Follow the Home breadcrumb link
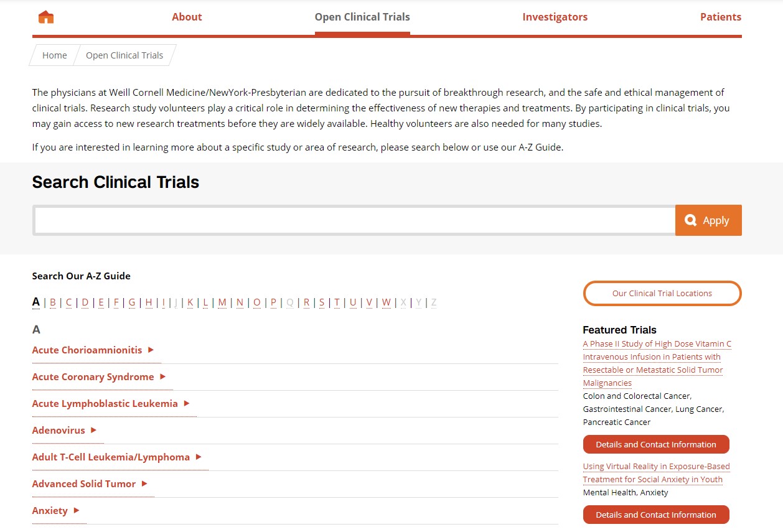This screenshot has width=783, height=532. coord(54,55)
